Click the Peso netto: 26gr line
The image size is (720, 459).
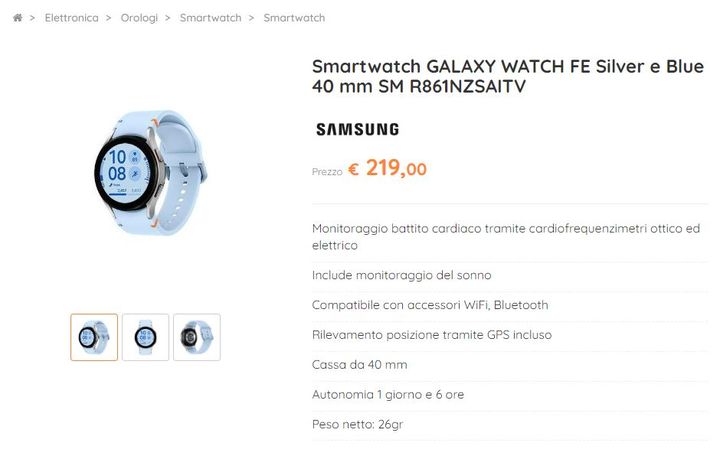357,425
